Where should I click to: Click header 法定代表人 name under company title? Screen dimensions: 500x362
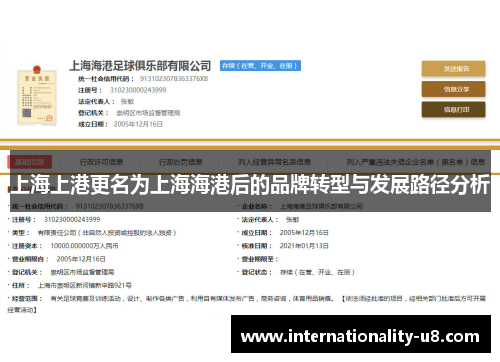click(x=127, y=101)
